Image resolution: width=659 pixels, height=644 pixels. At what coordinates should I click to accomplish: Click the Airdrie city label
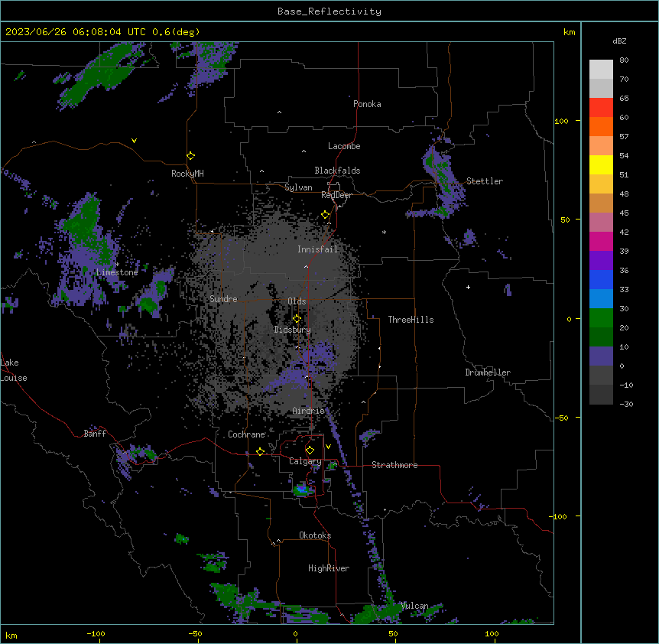308,411
